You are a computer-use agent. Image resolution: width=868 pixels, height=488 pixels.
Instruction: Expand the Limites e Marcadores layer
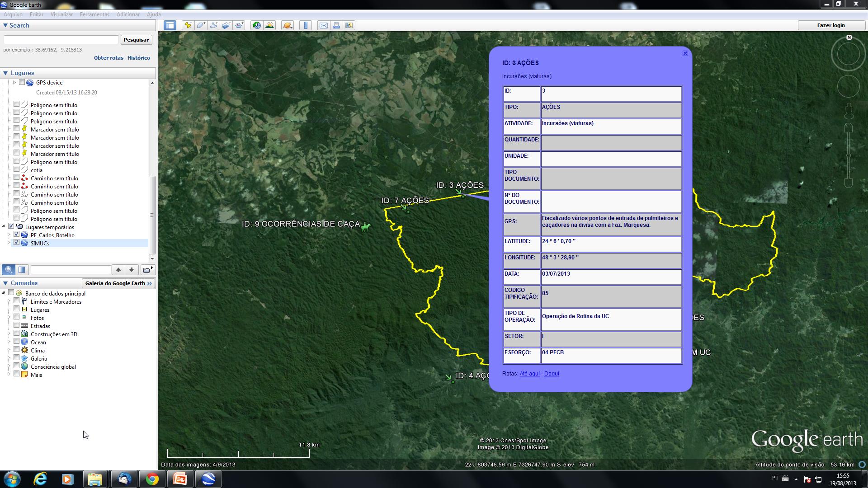9,301
